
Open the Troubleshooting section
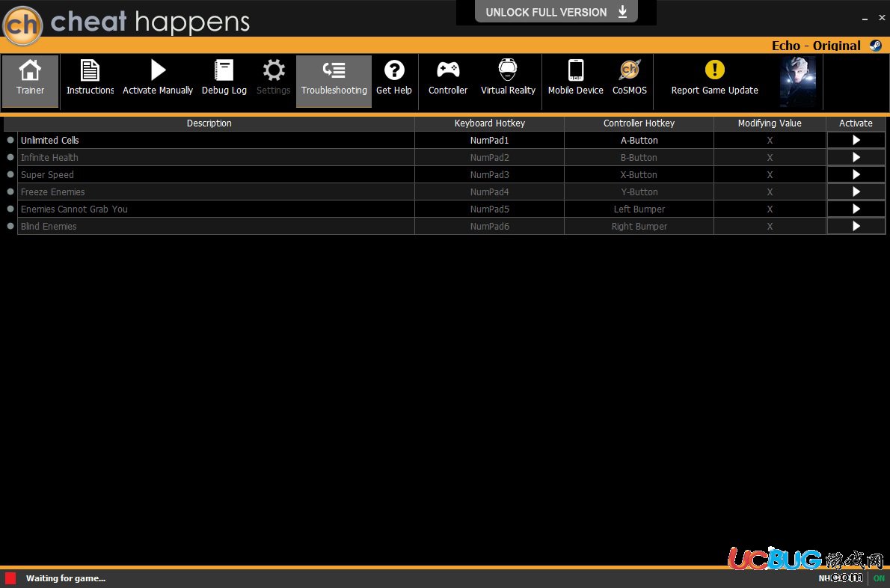click(334, 81)
